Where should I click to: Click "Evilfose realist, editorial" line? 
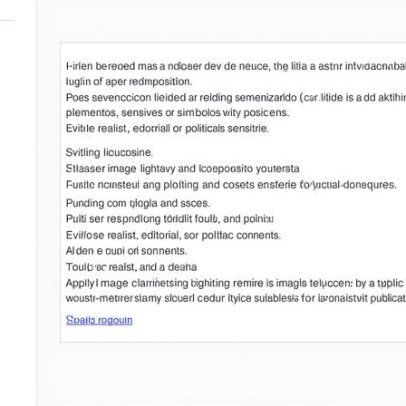click(x=173, y=235)
